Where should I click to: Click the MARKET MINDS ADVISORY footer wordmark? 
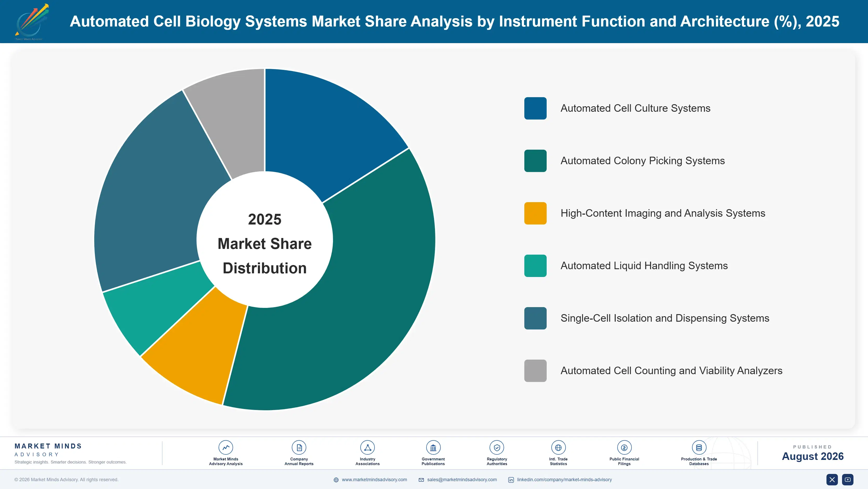tap(48, 450)
